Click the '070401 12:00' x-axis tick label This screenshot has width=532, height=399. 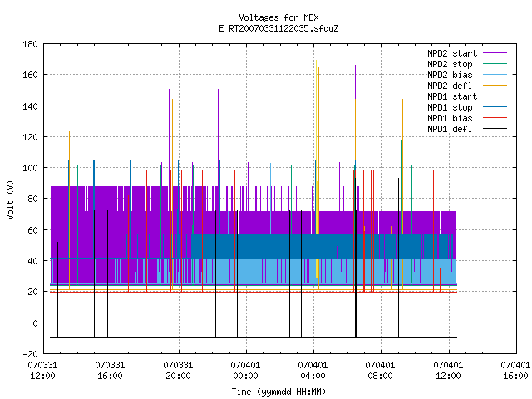448,371
